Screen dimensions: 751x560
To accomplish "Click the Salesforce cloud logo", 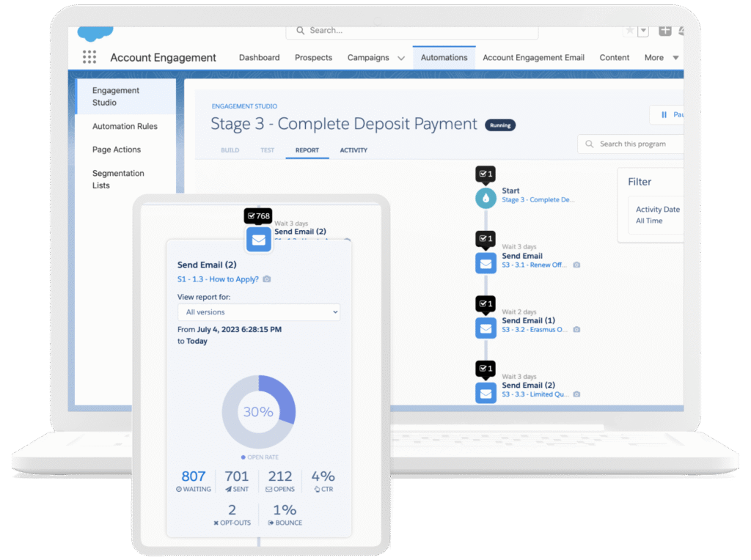I will [x=95, y=33].
